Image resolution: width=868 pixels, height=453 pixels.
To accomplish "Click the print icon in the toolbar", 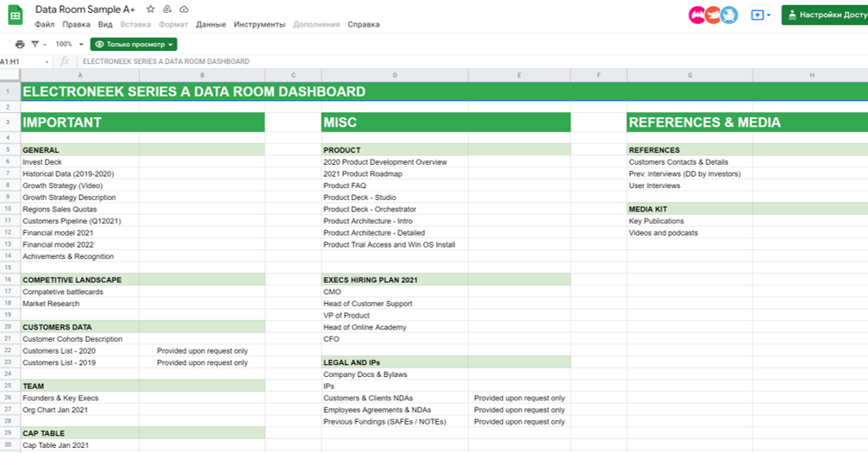I will click(20, 44).
